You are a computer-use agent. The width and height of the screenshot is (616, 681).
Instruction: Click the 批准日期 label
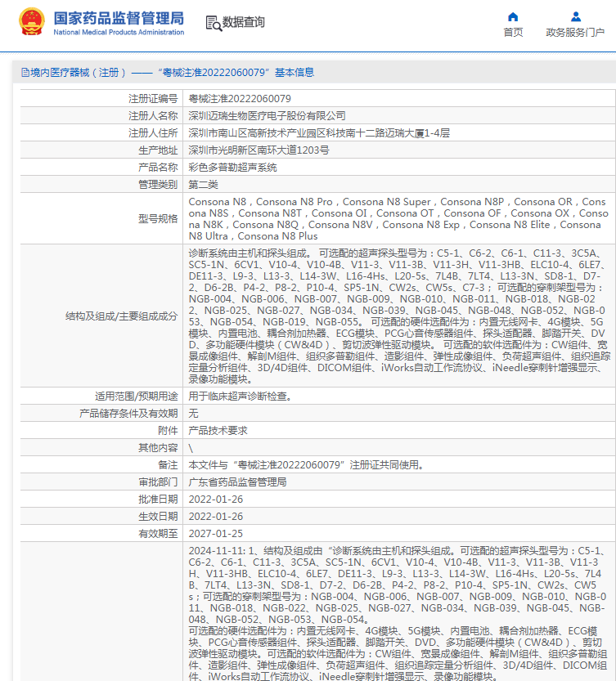click(158, 499)
